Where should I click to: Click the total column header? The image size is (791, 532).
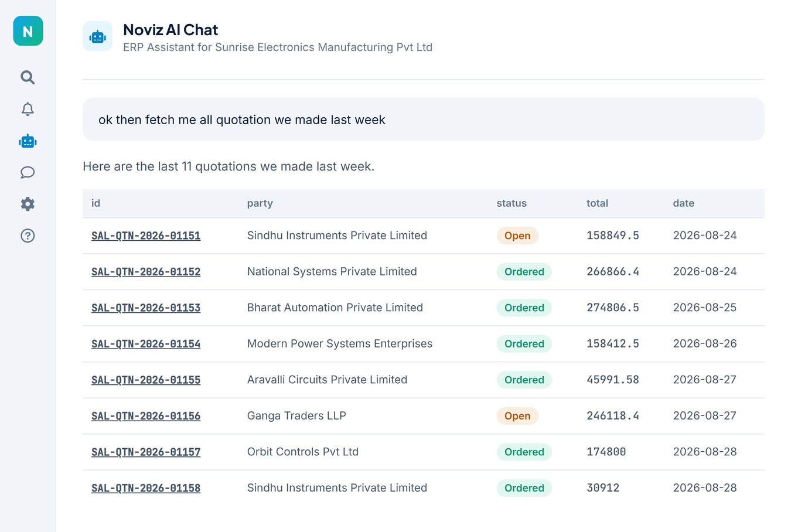pos(597,203)
